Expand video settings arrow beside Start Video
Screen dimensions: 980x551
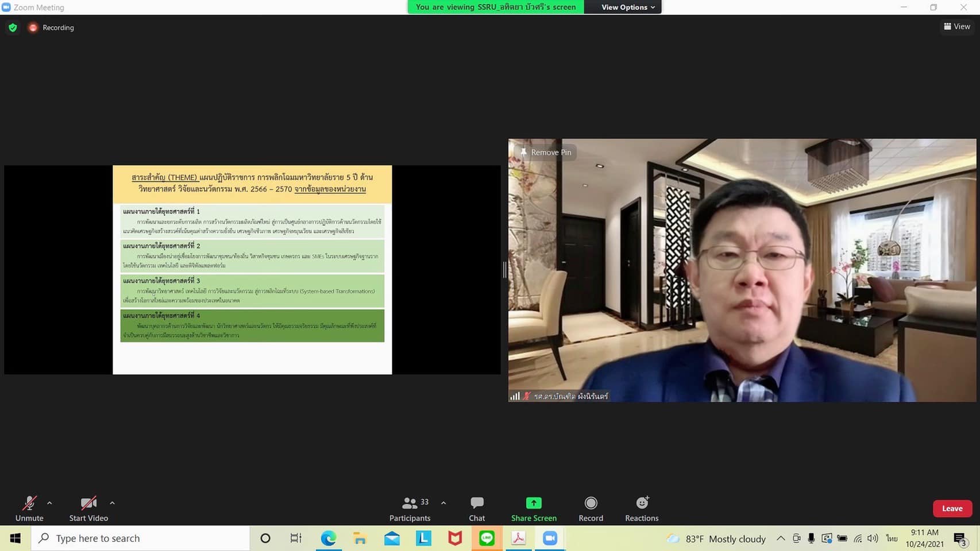pos(112,503)
